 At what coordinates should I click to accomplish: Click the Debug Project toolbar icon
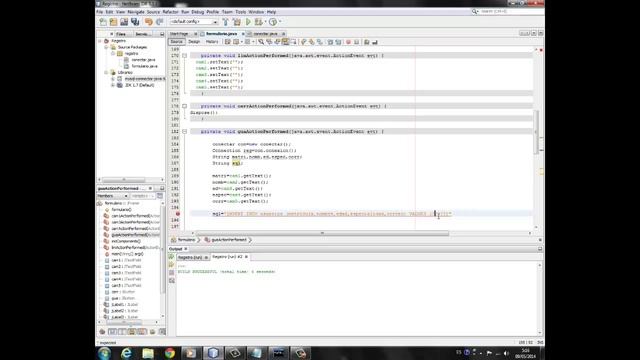click(x=259, y=22)
